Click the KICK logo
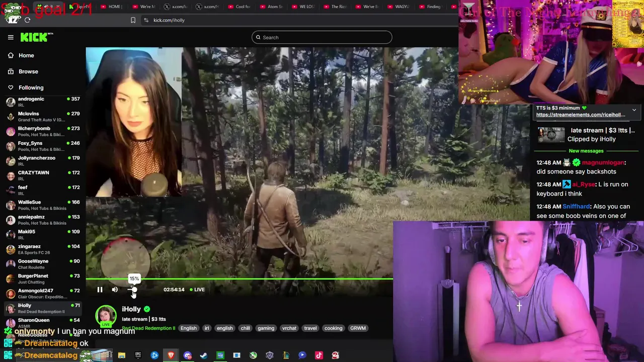The image size is (644, 362). pos(36,37)
